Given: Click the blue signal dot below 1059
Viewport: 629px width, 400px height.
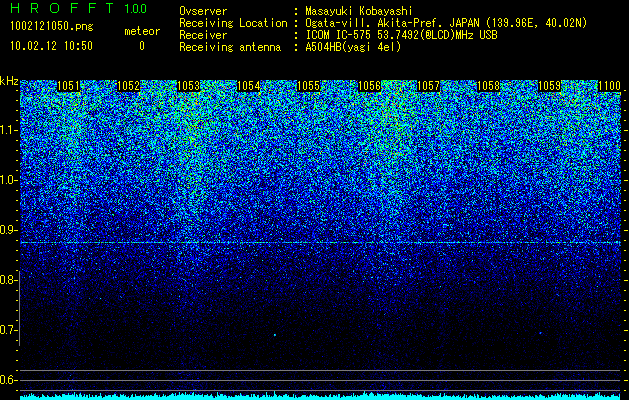Looking at the screenshot, I should click(540, 333).
